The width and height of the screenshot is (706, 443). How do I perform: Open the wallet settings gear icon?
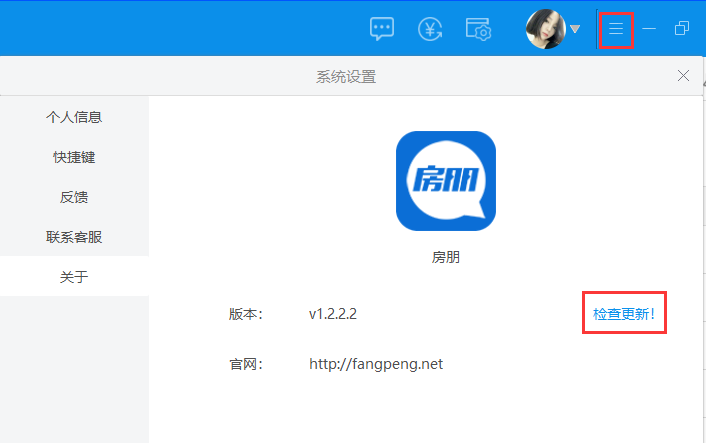[478, 29]
